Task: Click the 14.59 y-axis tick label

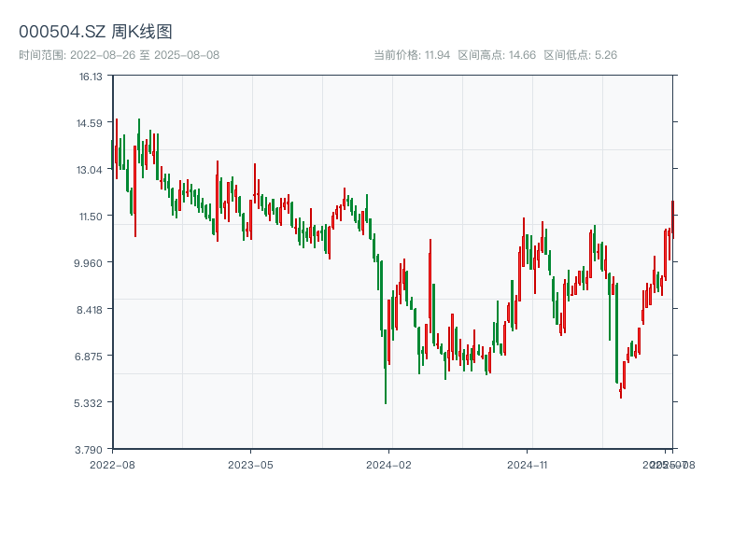Action: [91, 123]
